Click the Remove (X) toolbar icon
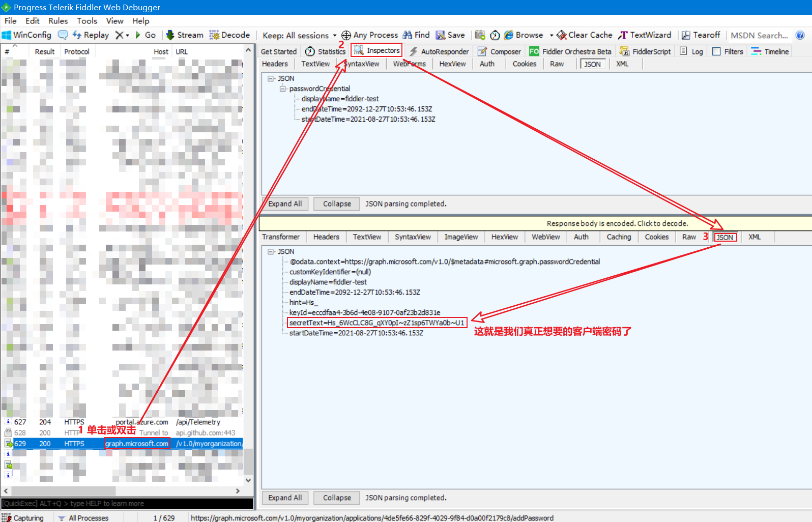Screen dimensions: 812x522 120,35
